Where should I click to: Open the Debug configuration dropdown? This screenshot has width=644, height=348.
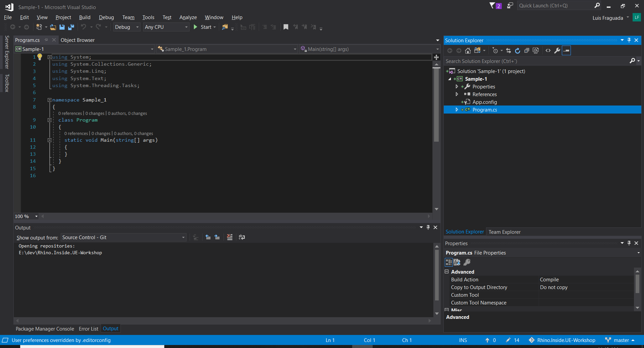[127, 27]
